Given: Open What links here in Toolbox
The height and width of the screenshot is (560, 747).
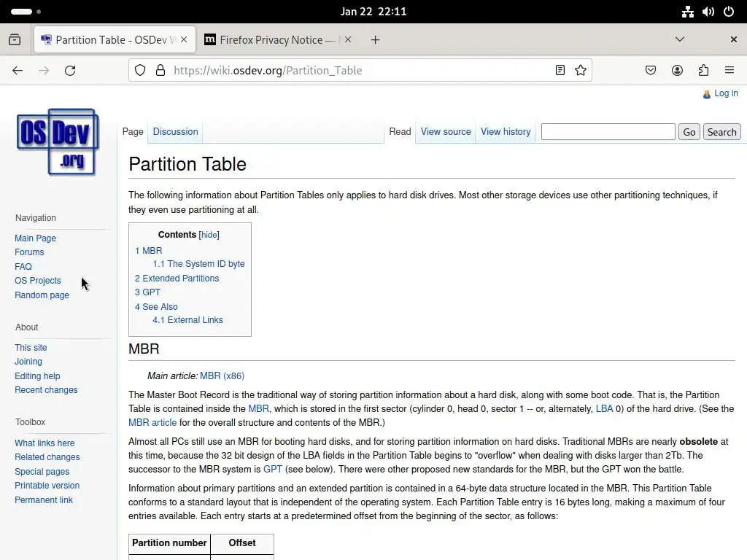Looking at the screenshot, I should point(44,443).
